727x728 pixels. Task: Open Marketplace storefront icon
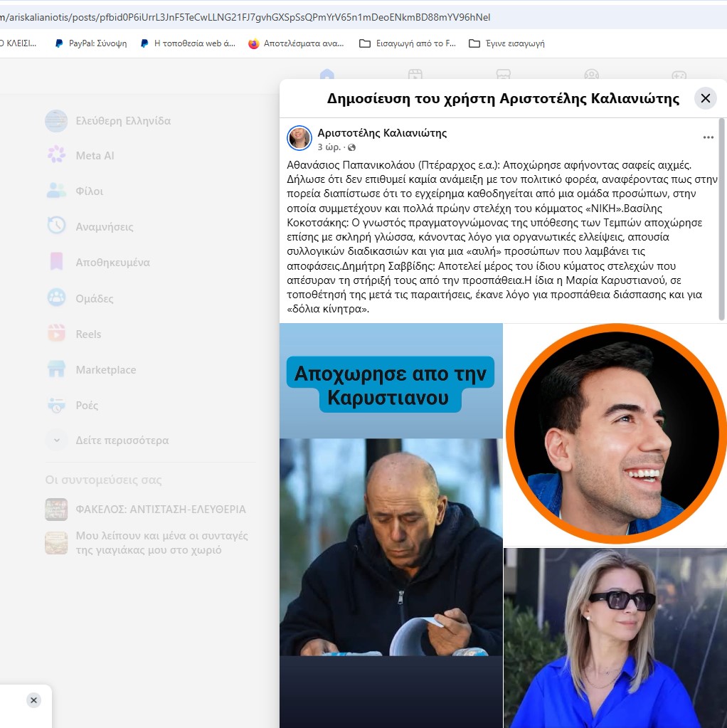coord(56,369)
